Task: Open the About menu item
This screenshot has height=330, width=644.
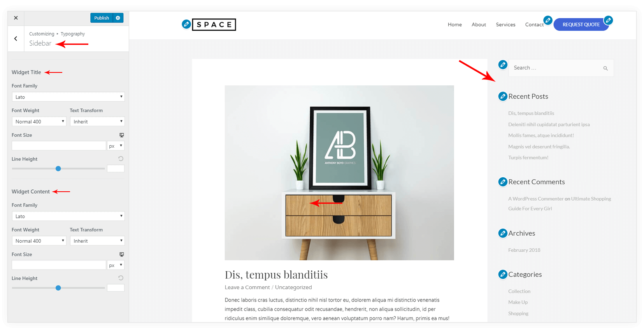Action: [479, 25]
